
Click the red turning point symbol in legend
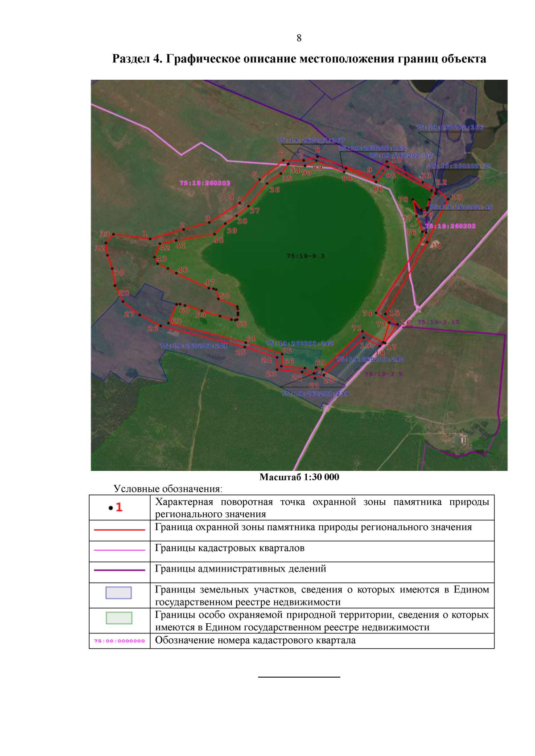[115, 507]
